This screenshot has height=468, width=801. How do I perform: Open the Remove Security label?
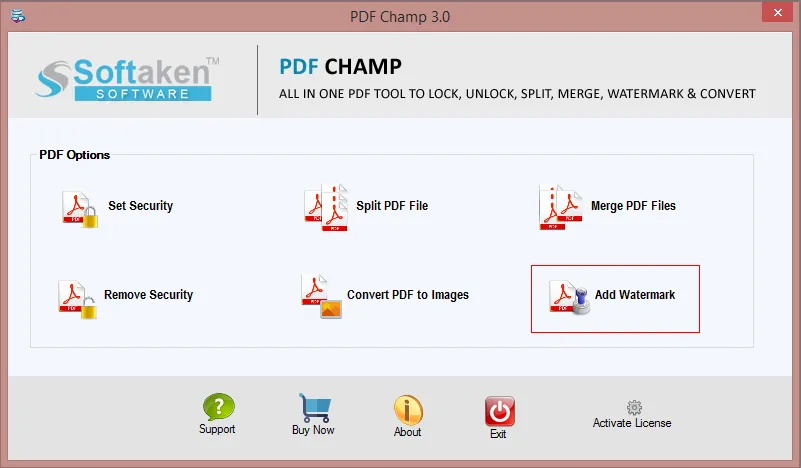(149, 295)
